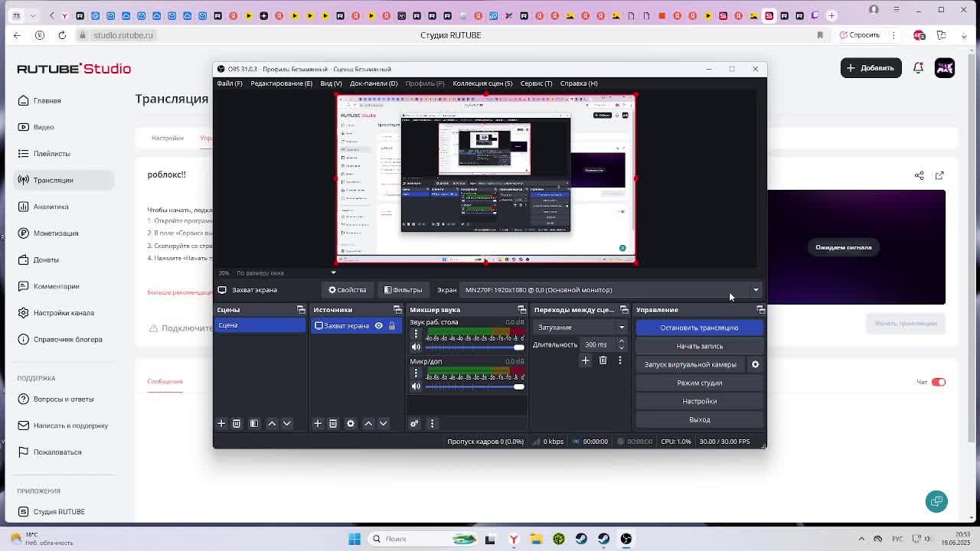
Task: Click Запуск виртуальной камеры button
Action: [x=691, y=364]
